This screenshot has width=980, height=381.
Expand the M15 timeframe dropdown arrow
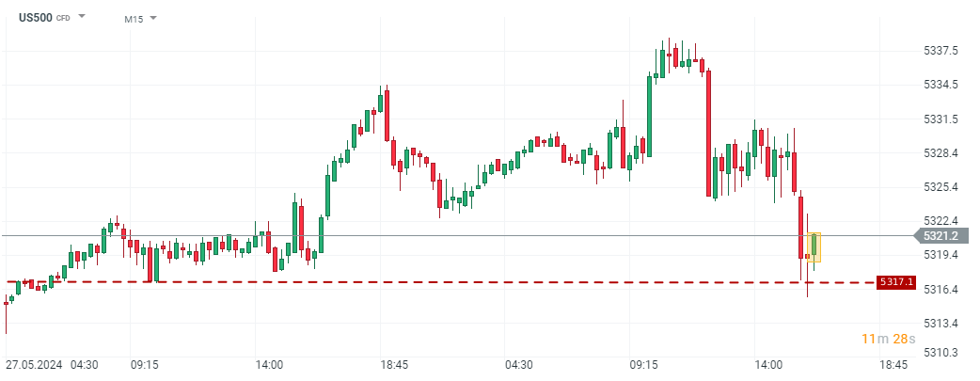[153, 18]
